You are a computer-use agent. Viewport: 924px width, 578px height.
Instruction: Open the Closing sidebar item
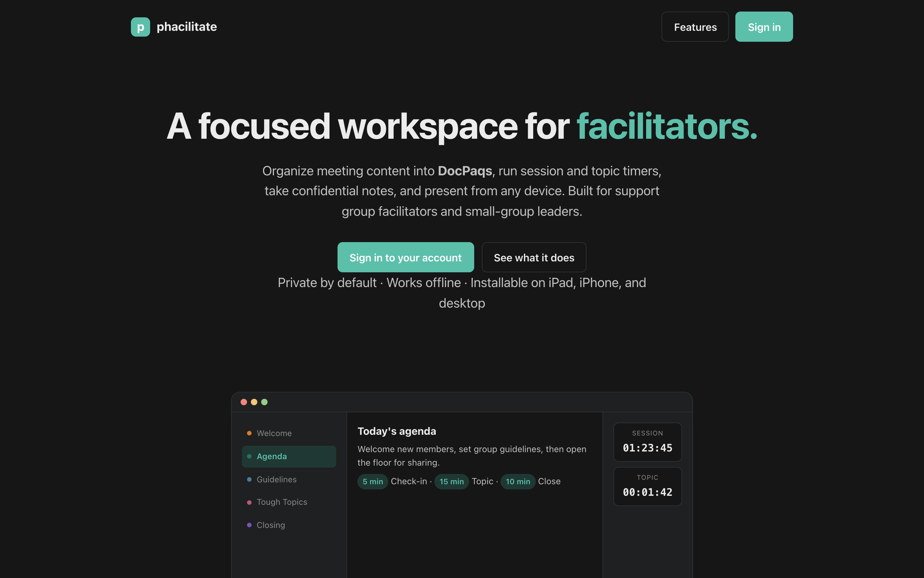pos(289,525)
